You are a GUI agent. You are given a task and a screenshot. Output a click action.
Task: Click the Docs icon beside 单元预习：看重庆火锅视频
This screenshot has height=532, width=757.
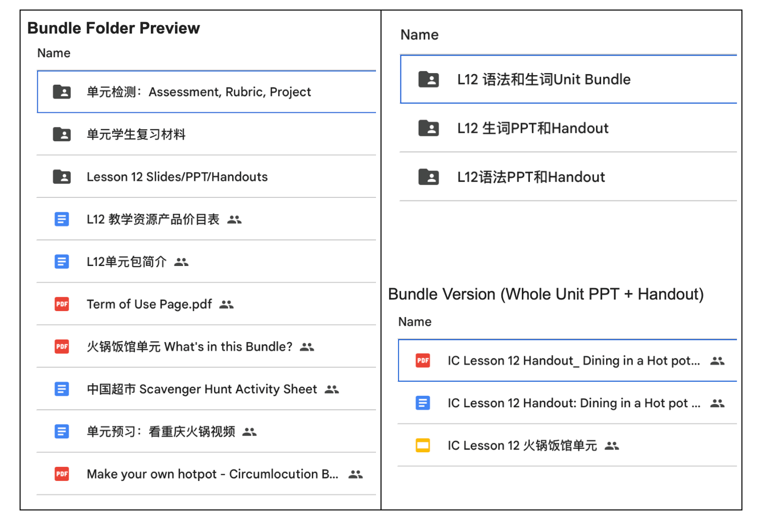(x=62, y=432)
